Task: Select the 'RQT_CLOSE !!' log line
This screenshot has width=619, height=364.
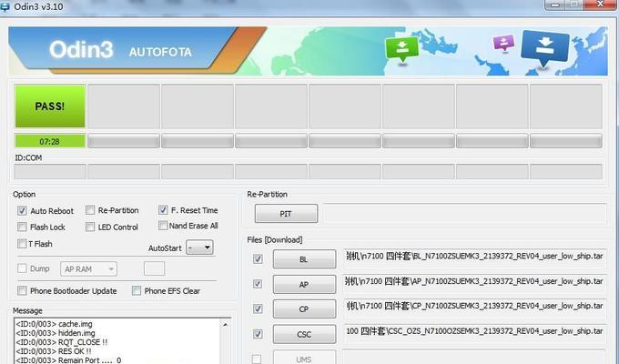Action: (62, 342)
